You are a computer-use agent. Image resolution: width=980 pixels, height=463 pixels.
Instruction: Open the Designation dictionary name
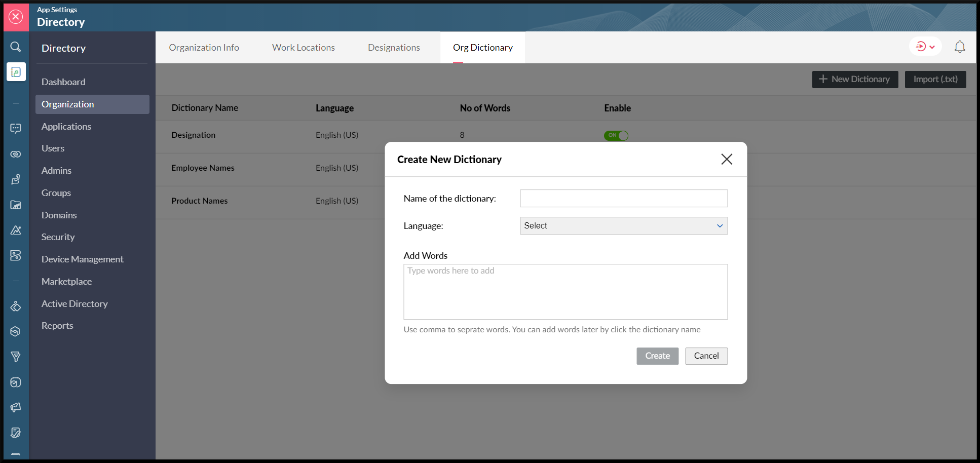click(193, 135)
